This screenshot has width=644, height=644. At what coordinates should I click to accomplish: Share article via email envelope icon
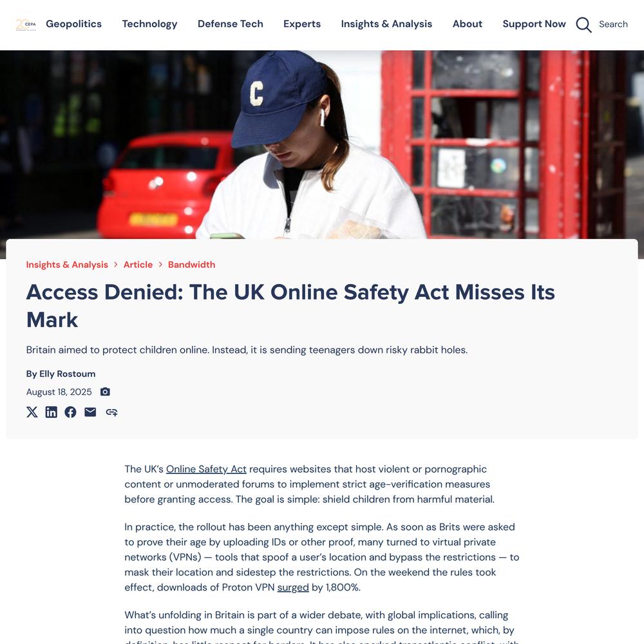coord(90,412)
